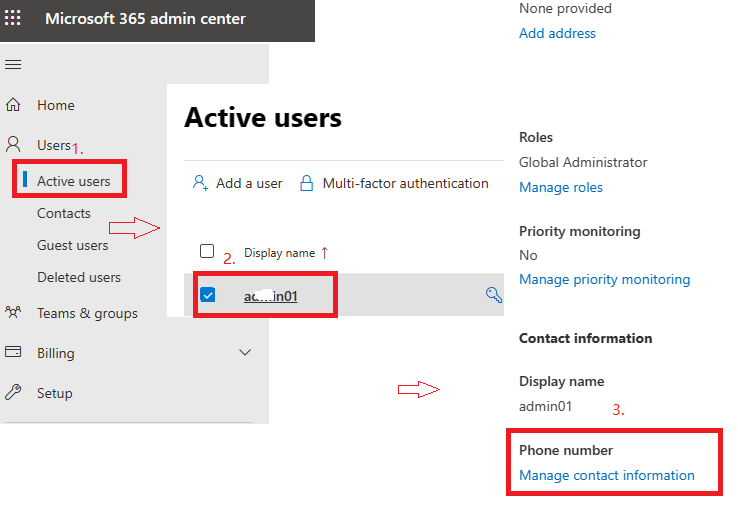Viewport: 738px width, 505px height.
Task: Click the Billing card icon
Action: [13, 352]
